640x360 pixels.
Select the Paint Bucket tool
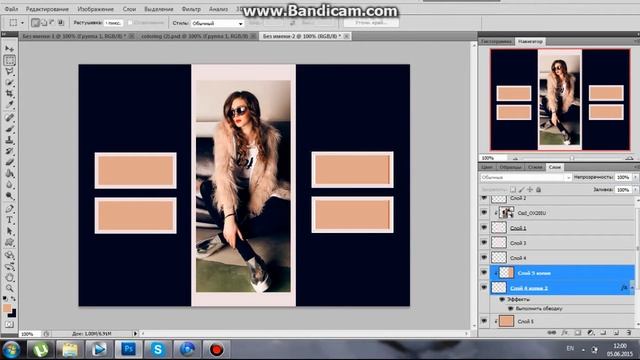pyautogui.click(x=9, y=173)
